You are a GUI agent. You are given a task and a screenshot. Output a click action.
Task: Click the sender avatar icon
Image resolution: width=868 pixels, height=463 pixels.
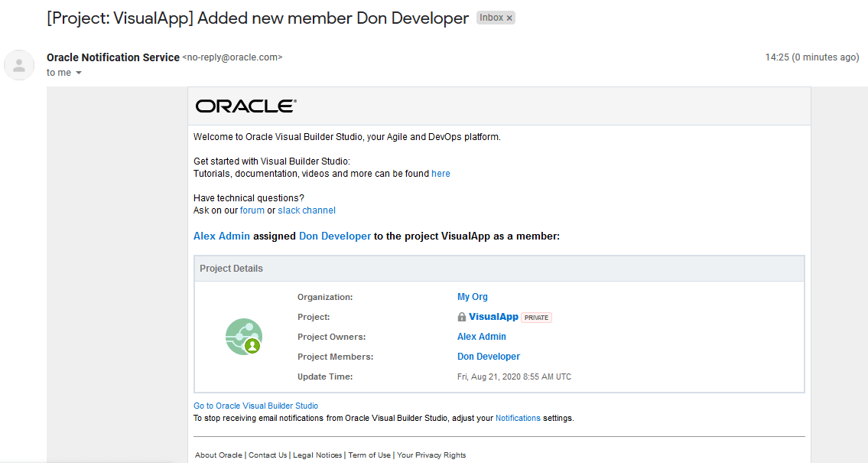point(19,65)
